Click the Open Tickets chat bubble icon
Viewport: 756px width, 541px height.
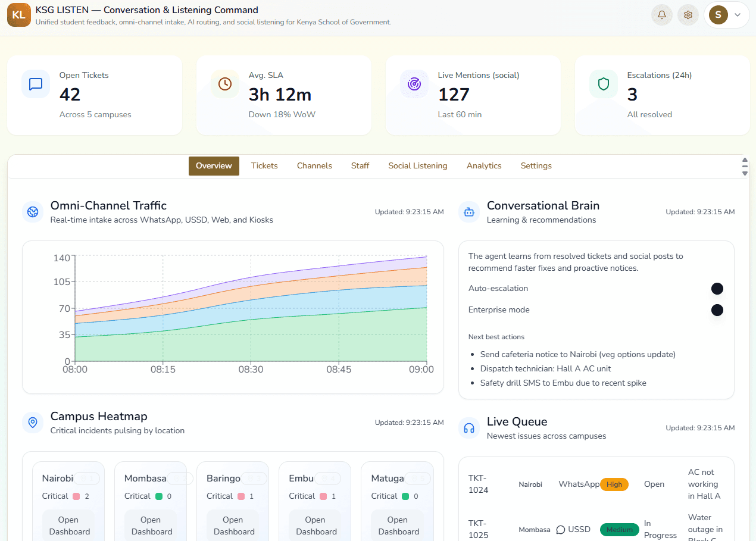coord(36,84)
